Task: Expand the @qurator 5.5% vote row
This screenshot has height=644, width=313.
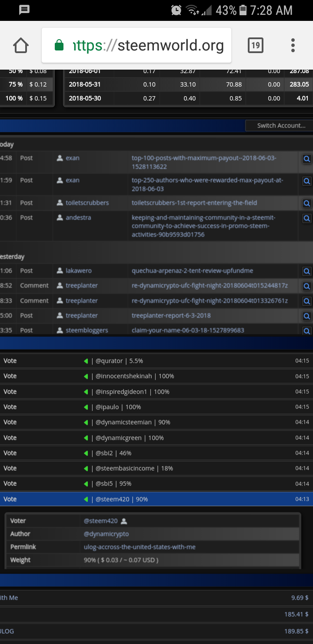Action: [156, 361]
